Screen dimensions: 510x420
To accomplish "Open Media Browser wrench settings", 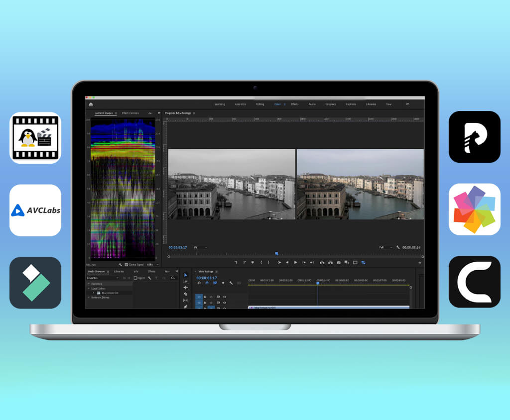I will 149,278.
